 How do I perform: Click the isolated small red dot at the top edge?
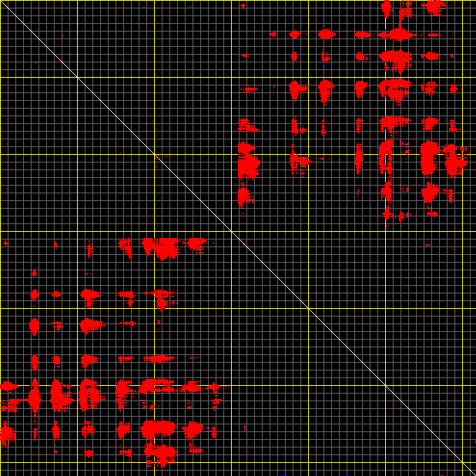(243, 5)
